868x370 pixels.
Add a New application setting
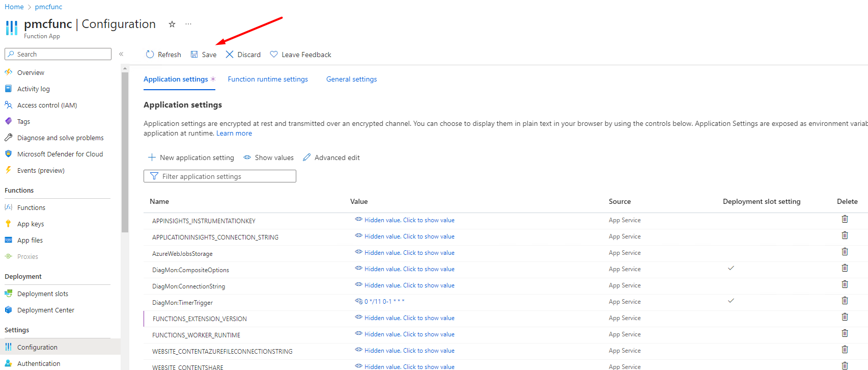191,157
